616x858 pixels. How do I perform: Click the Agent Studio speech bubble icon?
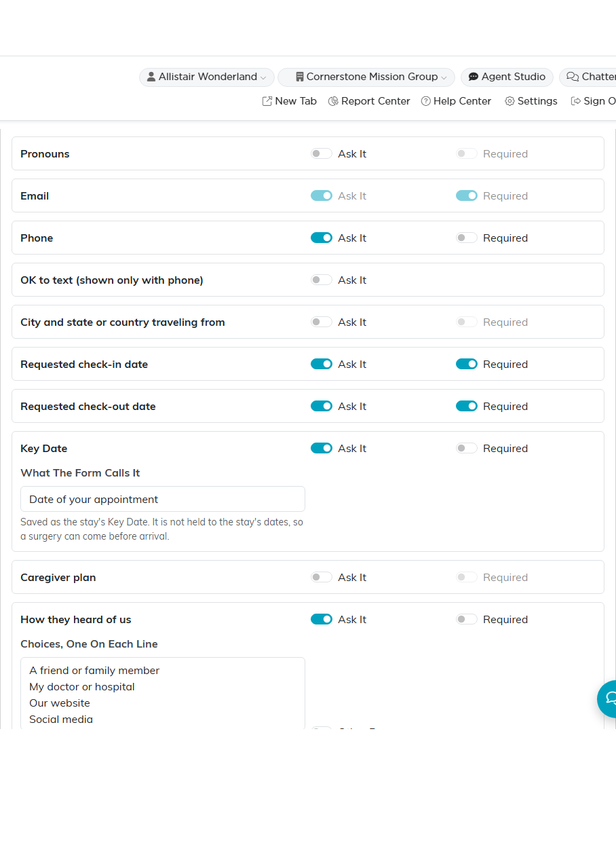pos(474,77)
